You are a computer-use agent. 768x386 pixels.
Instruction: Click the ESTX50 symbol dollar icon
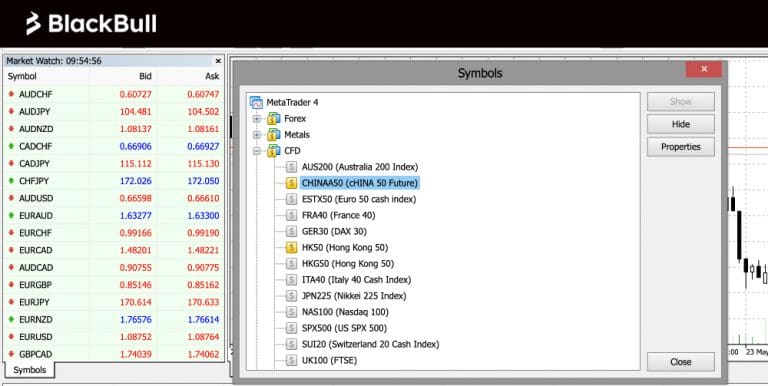tap(291, 199)
